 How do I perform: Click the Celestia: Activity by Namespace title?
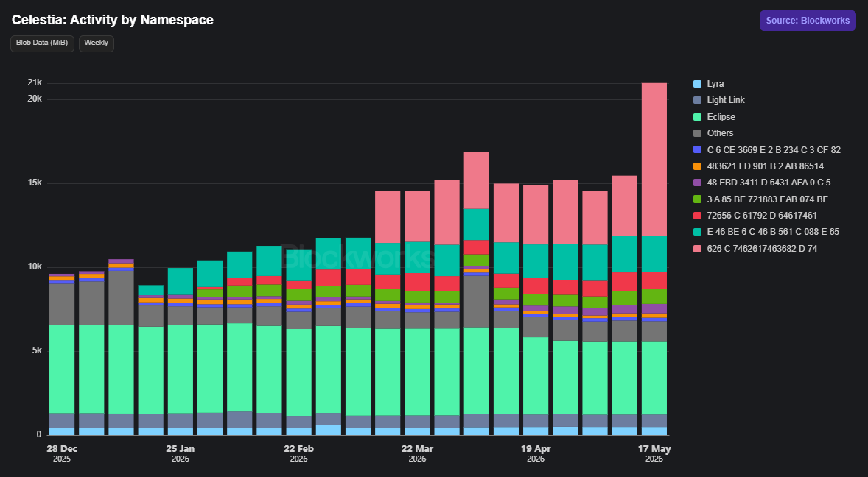(113, 20)
